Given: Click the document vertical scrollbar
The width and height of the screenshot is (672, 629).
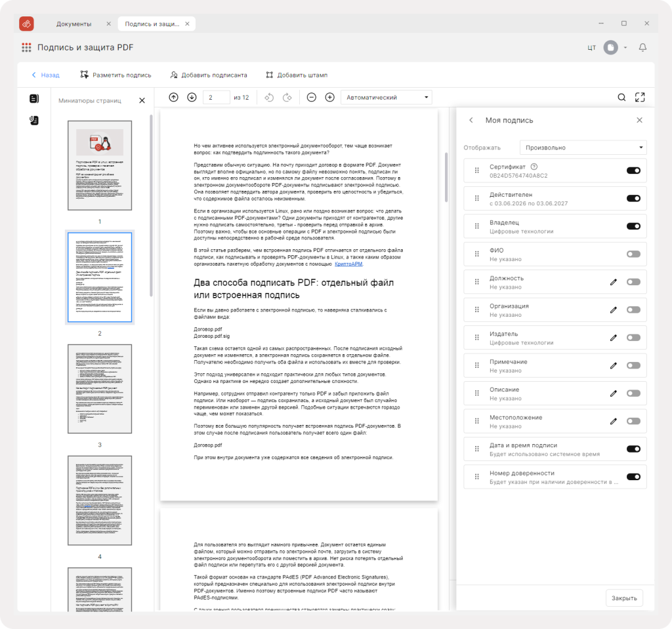Looking at the screenshot, I should pyautogui.click(x=446, y=177).
